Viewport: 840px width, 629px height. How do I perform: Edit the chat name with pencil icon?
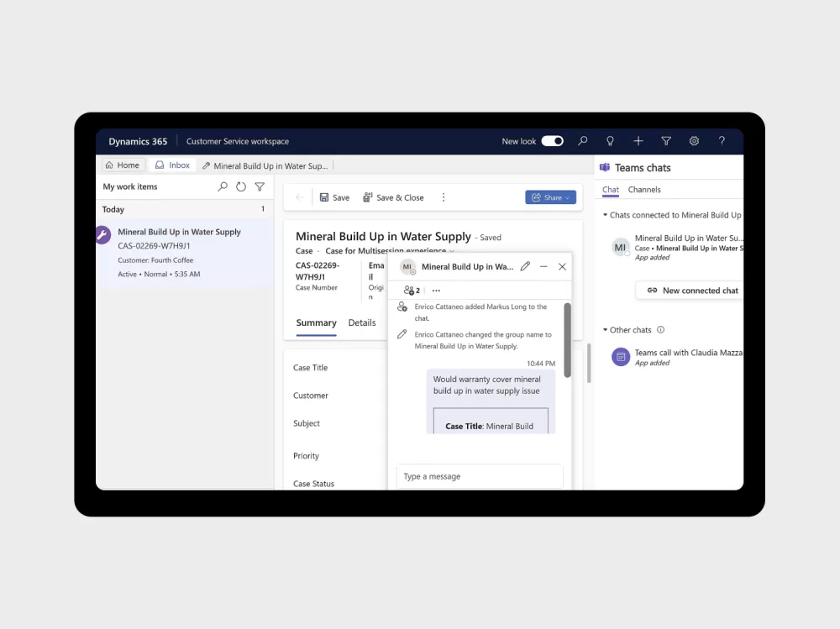(x=525, y=266)
